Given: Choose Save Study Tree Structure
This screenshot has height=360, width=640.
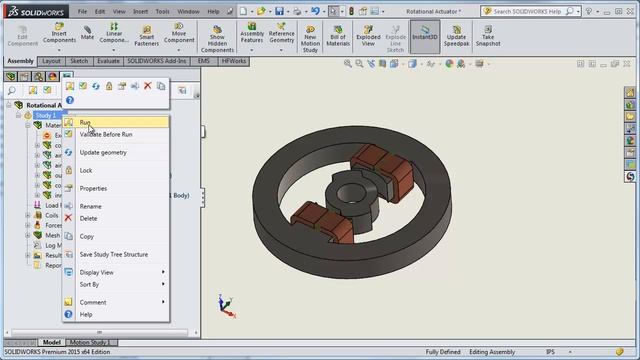Looking at the screenshot, I should pyautogui.click(x=116, y=254).
